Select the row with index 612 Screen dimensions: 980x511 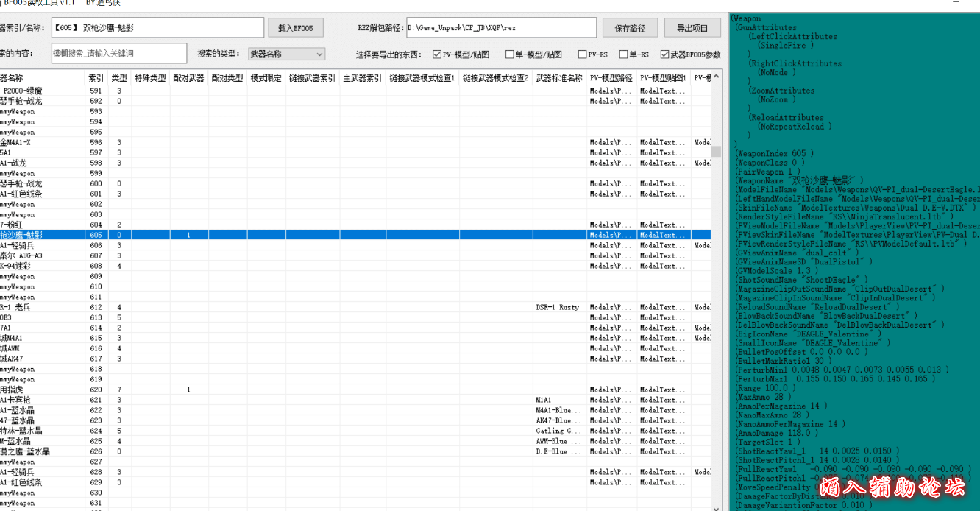96,308
